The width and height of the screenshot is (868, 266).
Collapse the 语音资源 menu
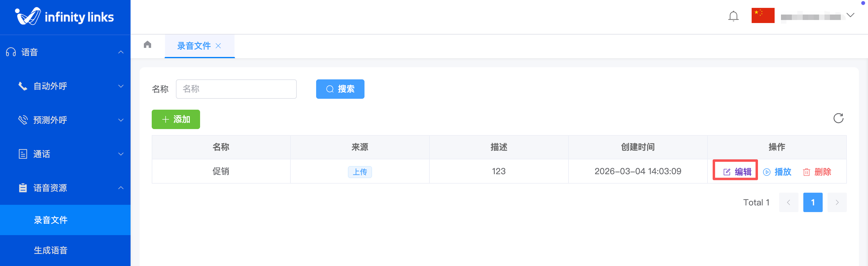point(121,188)
